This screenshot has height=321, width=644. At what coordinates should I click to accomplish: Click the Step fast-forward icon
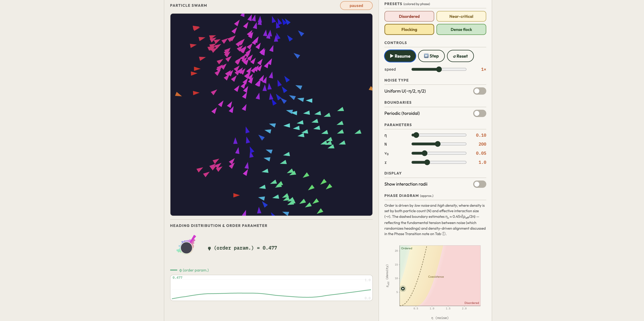(426, 56)
